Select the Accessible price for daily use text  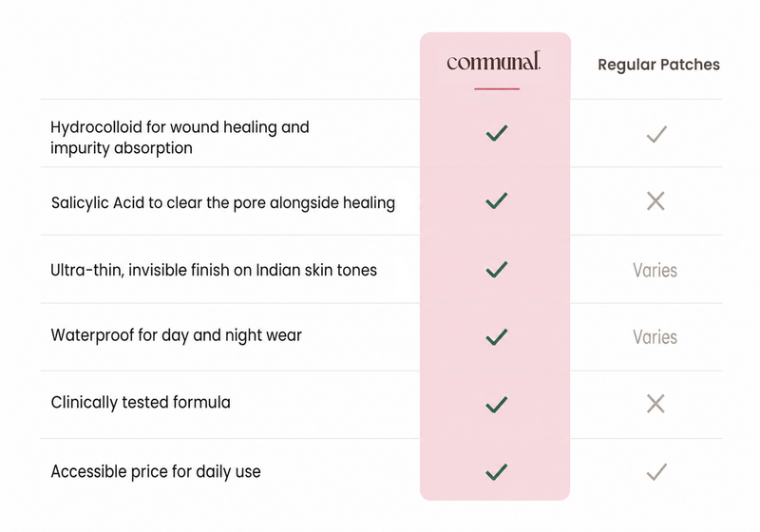(x=156, y=471)
